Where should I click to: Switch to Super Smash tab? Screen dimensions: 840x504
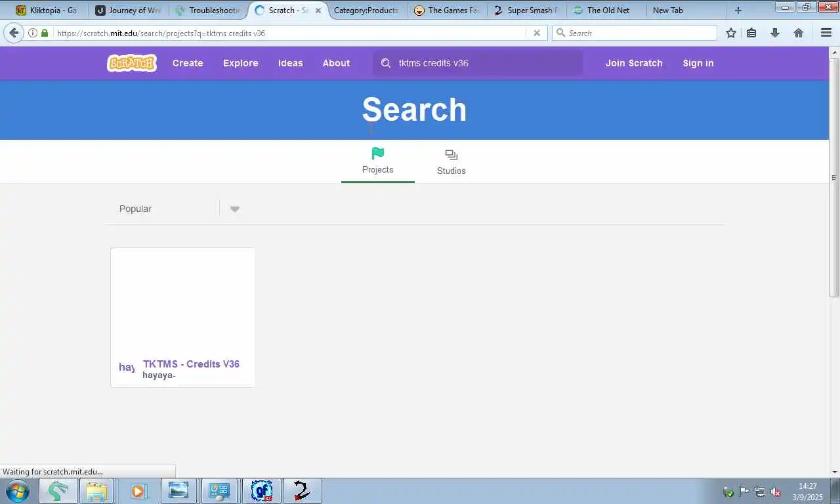click(x=526, y=10)
